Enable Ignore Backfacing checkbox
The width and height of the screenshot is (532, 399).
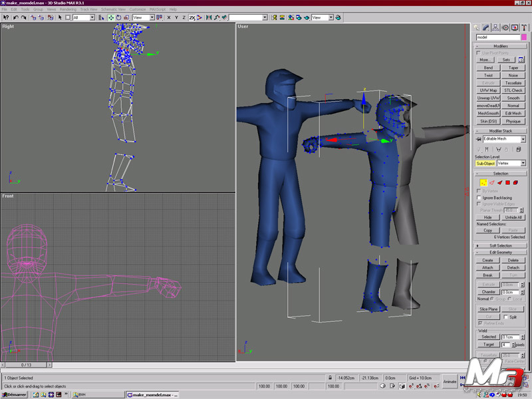[479, 198]
